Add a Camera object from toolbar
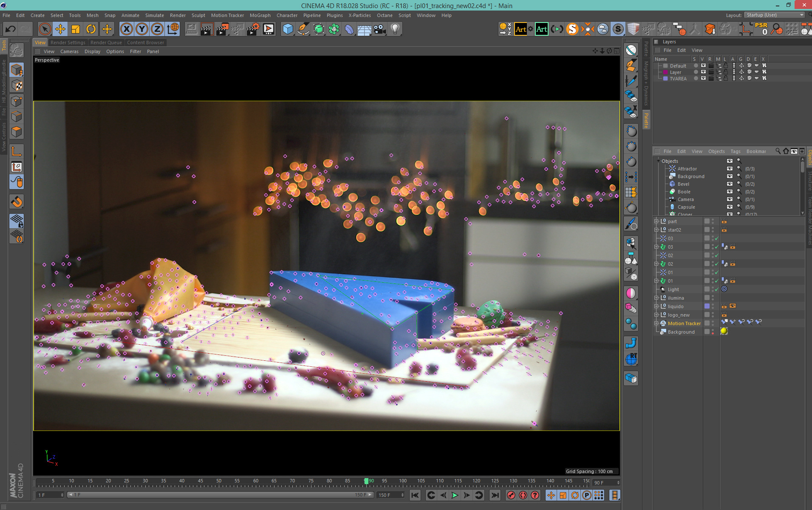The image size is (812, 510). coord(380,29)
